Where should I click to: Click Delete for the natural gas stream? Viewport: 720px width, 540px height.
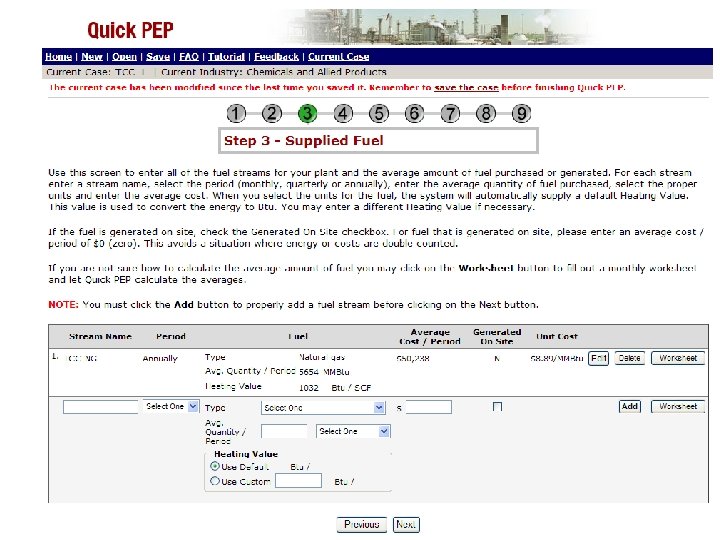pyautogui.click(x=630, y=358)
